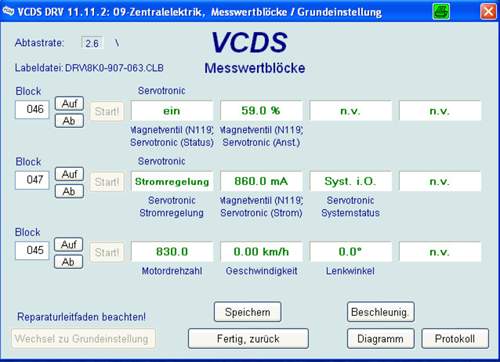This screenshot has width=500, height=362.
Task: Click Fertig, zurück button
Action: (x=248, y=339)
